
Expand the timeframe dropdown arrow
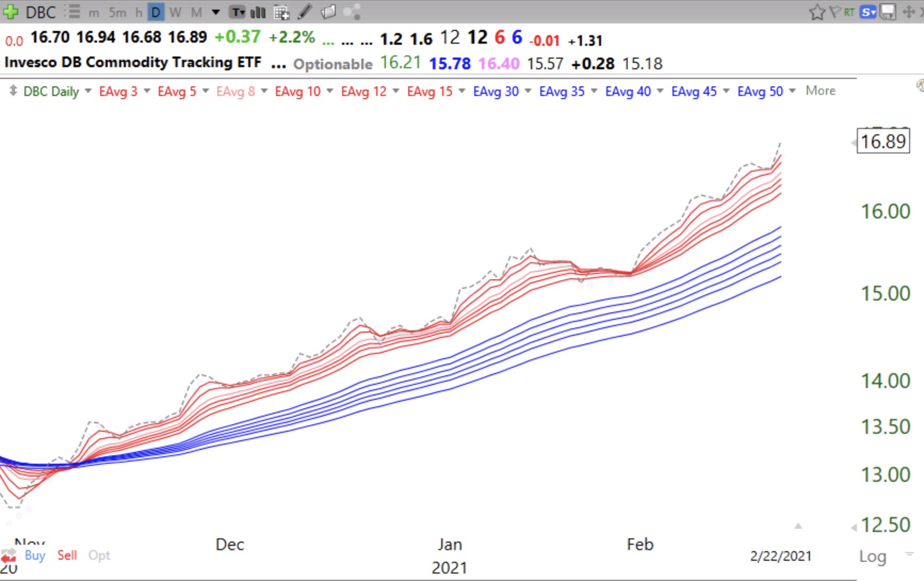[215, 12]
